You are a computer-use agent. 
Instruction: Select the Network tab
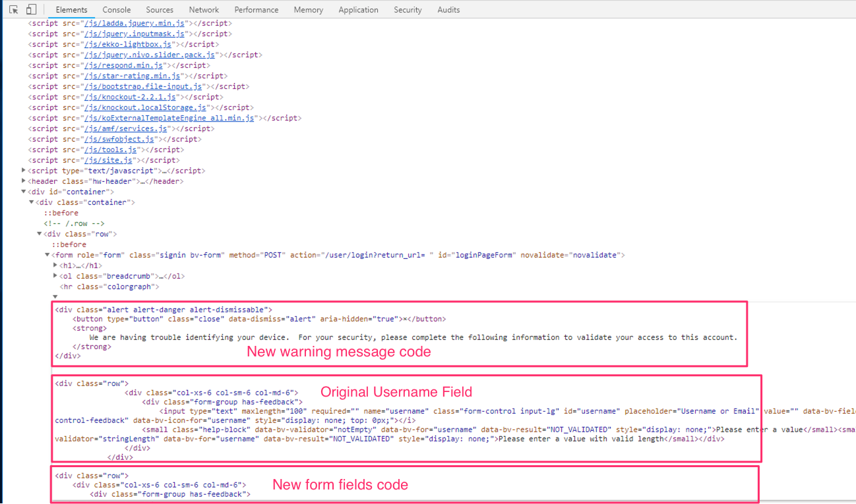[x=204, y=10]
